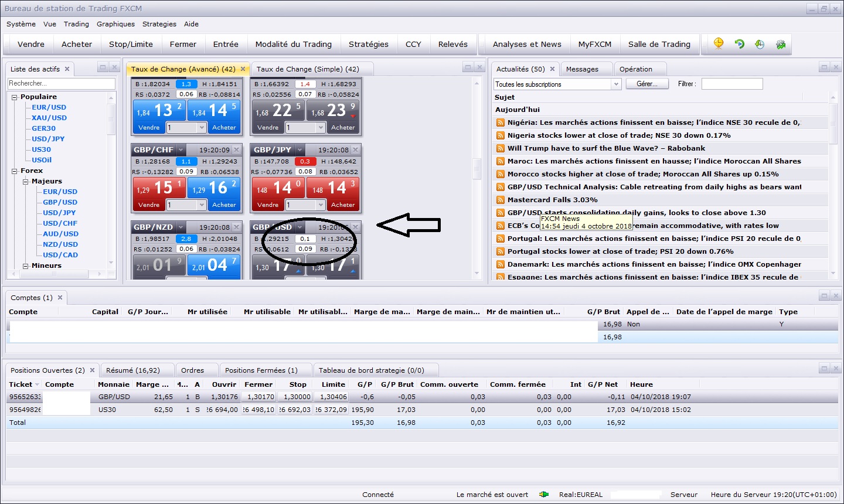This screenshot has height=504, width=844.
Task: Close the GBP/CHF rate tile
Action: 237,150
